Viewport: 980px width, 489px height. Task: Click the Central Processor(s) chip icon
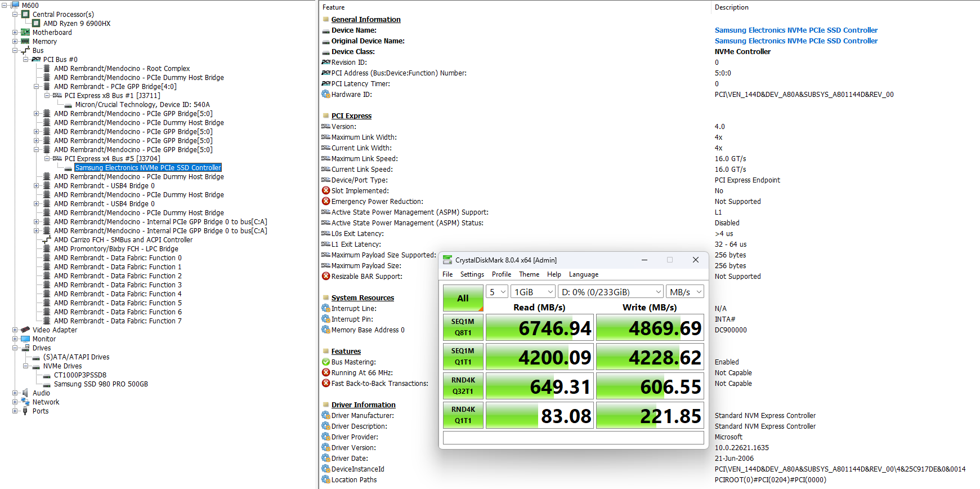click(25, 14)
